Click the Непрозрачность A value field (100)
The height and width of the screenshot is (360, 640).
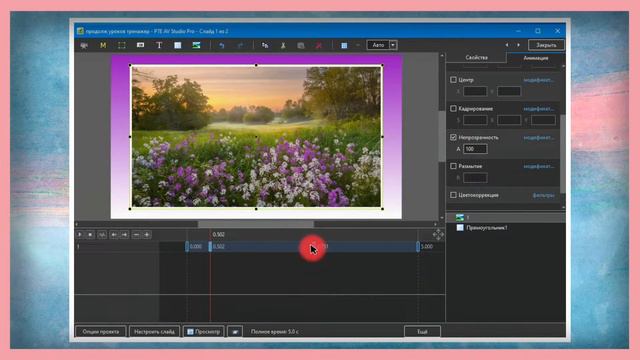click(475, 149)
